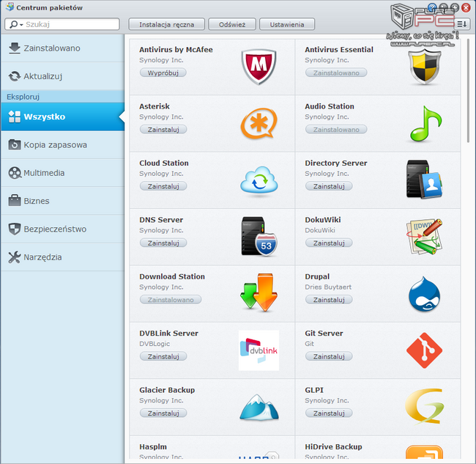The width and height of the screenshot is (476, 464).
Task: Select the Bezpieczeństwo category
Action: click(x=62, y=229)
